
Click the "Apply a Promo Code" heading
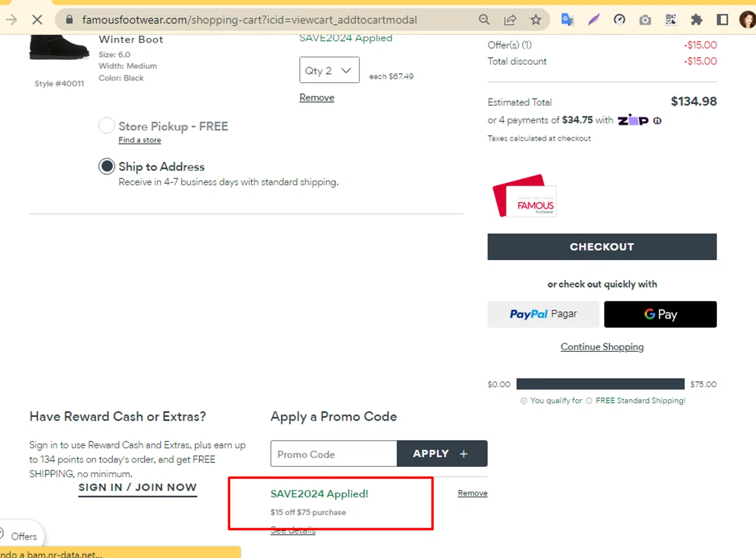[x=334, y=416]
